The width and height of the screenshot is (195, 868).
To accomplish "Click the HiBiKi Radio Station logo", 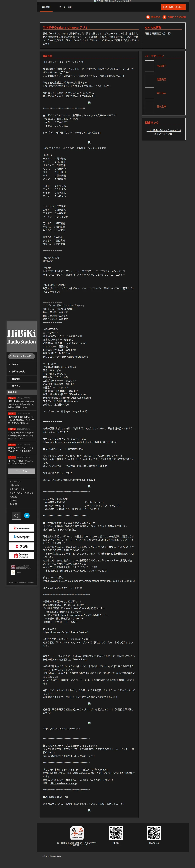I will pyautogui.click(x=22, y=337).
